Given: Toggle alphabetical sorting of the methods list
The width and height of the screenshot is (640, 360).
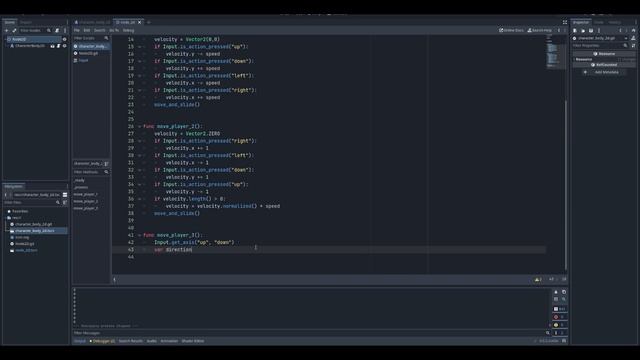Looking at the screenshot, I should click(x=107, y=164).
